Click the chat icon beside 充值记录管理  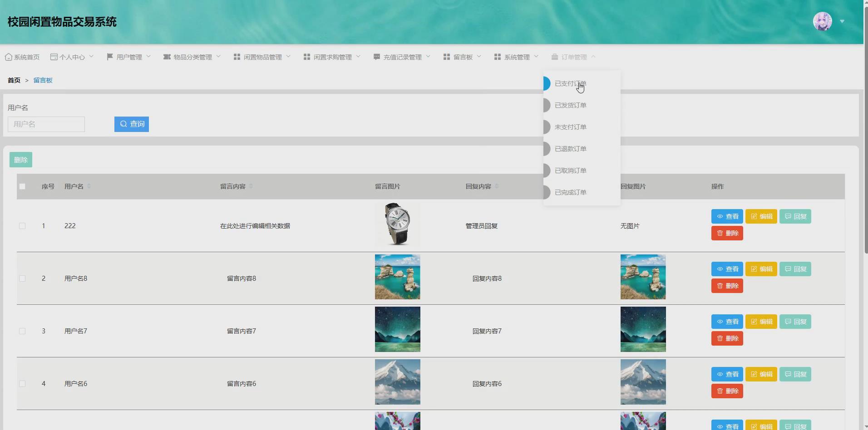[377, 57]
